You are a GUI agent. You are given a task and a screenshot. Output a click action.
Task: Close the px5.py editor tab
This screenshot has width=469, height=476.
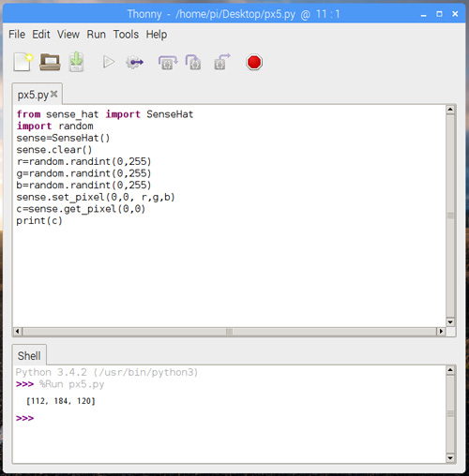[x=54, y=94]
